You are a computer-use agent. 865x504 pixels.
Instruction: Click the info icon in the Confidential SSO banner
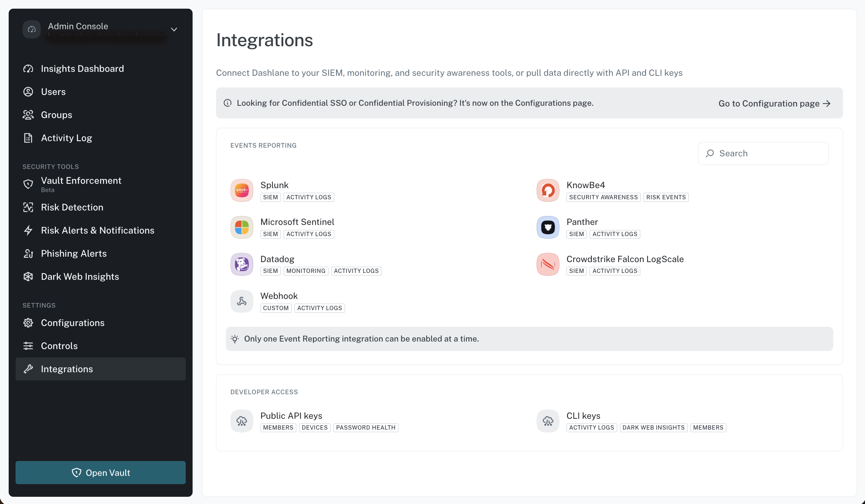point(228,103)
